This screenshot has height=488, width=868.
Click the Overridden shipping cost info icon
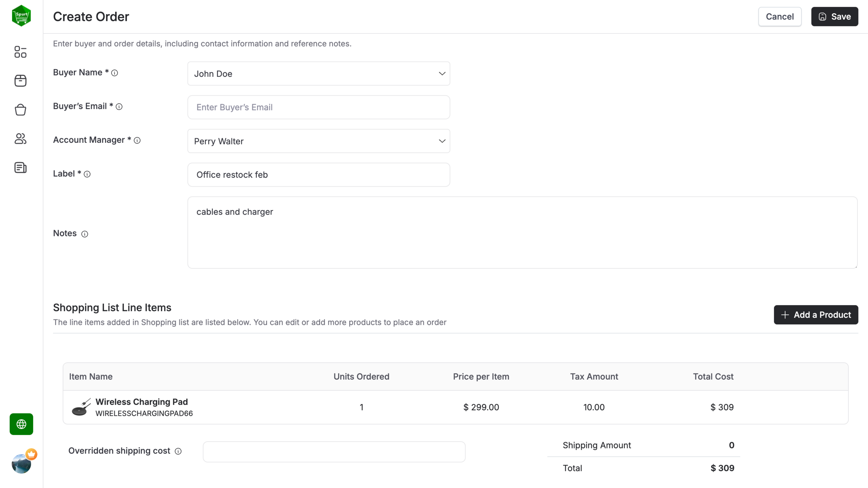click(x=178, y=451)
